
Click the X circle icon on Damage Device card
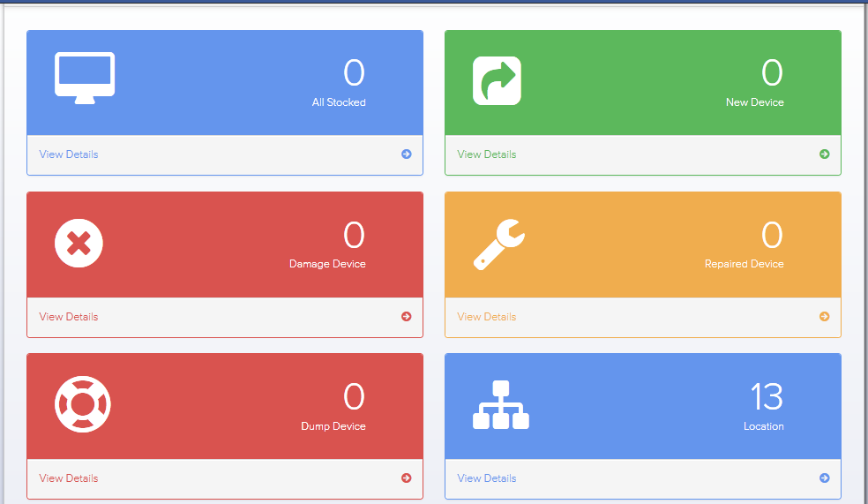[79, 243]
